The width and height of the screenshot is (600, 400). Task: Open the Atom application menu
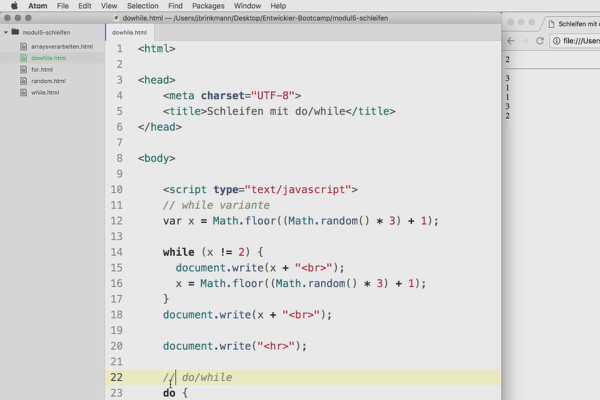pyautogui.click(x=38, y=6)
